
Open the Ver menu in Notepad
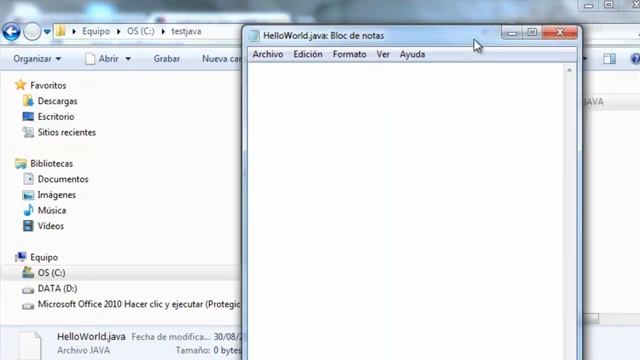(x=383, y=54)
